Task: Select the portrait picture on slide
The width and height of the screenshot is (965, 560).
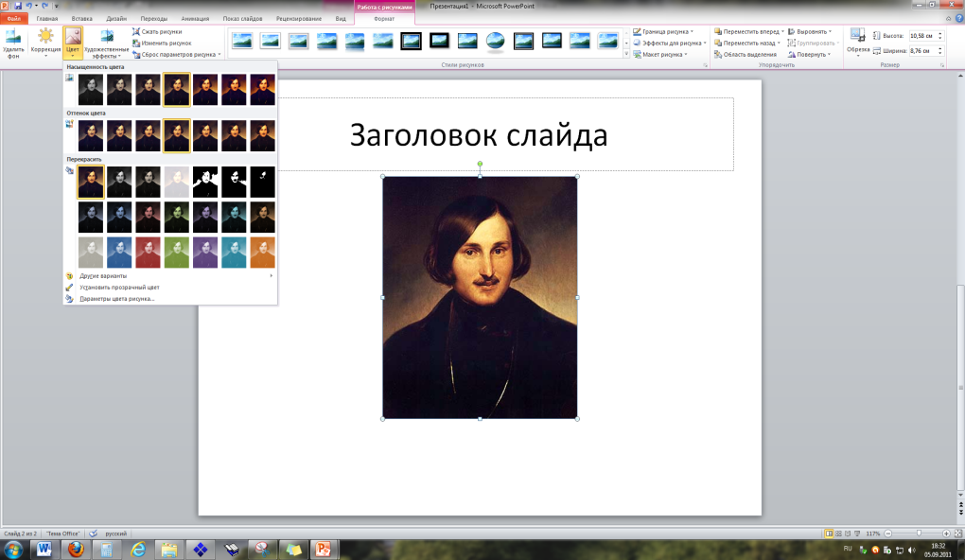Action: tap(480, 298)
